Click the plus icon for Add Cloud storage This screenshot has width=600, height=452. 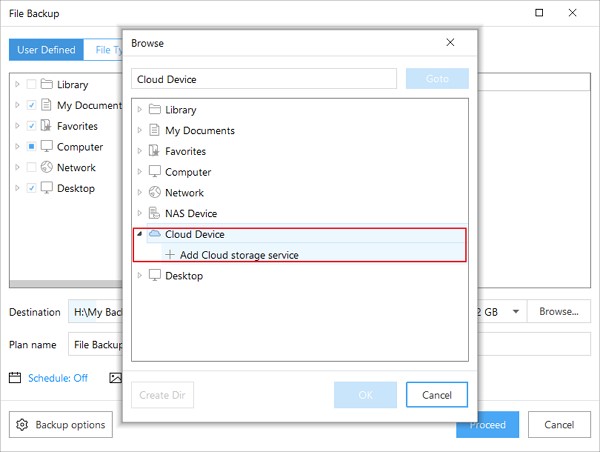click(170, 255)
